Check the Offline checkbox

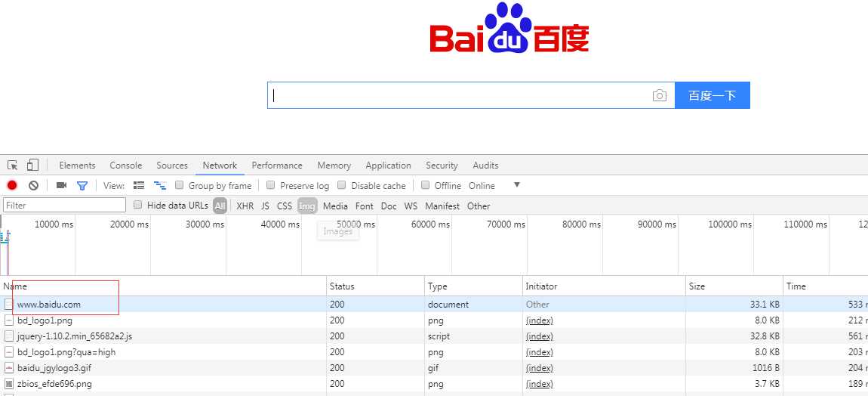pyautogui.click(x=425, y=184)
